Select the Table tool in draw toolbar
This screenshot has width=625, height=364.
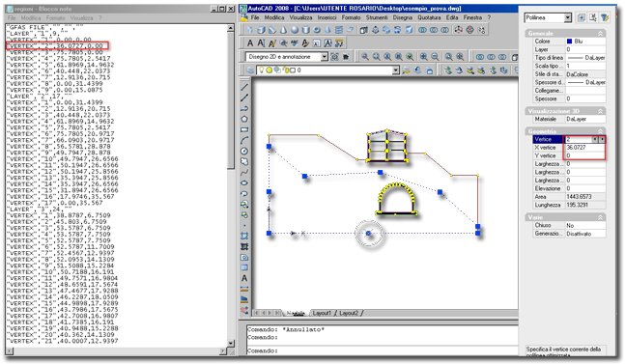[x=244, y=267]
